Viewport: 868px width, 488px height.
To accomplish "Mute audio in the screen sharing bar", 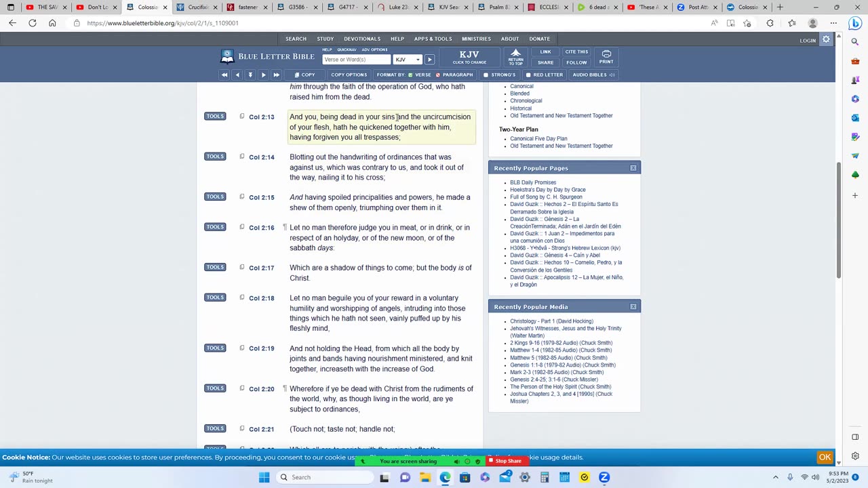I will pos(456,461).
